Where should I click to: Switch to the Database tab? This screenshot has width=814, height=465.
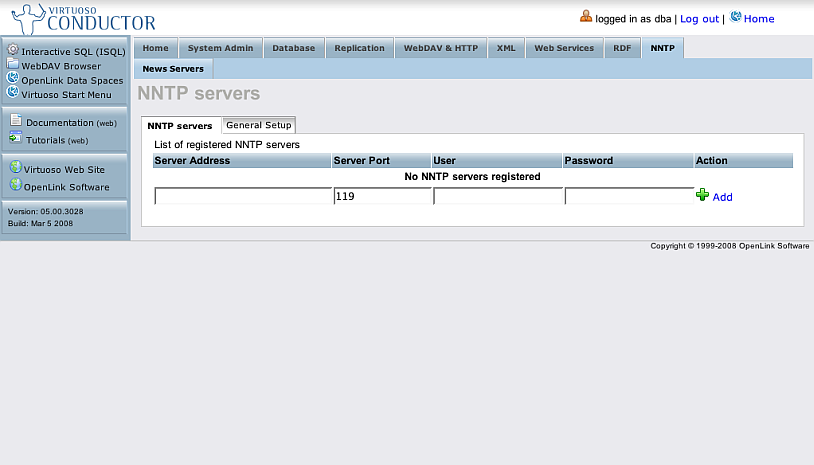(294, 48)
